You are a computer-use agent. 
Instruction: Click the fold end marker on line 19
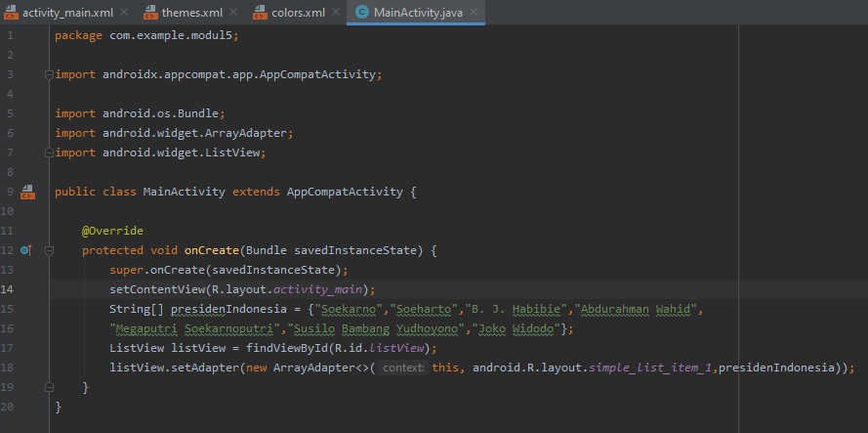pos(49,387)
